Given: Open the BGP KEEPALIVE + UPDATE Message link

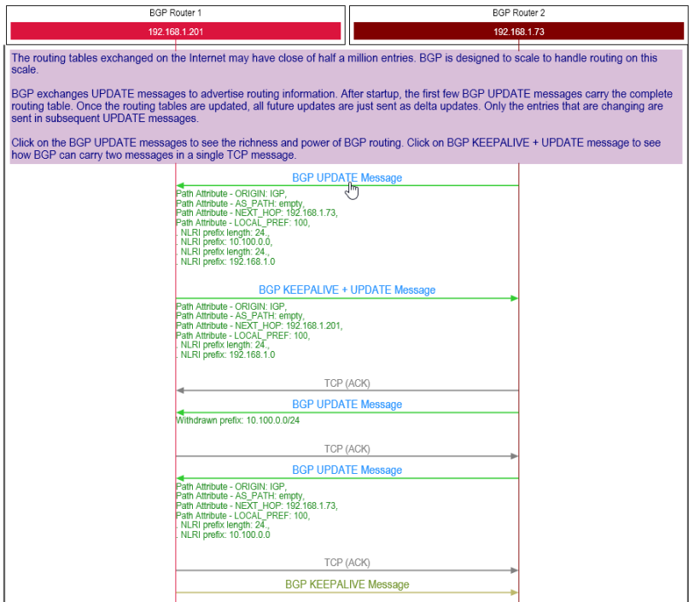Looking at the screenshot, I should [347, 289].
